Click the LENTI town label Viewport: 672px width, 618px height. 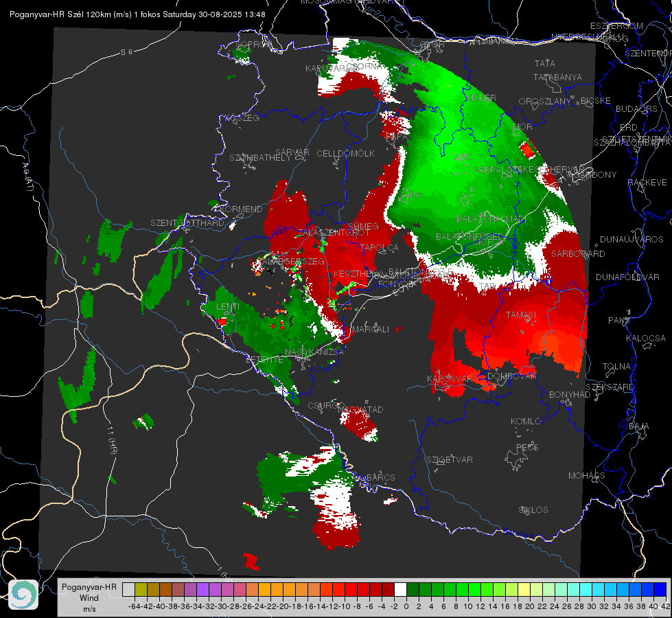(x=228, y=307)
